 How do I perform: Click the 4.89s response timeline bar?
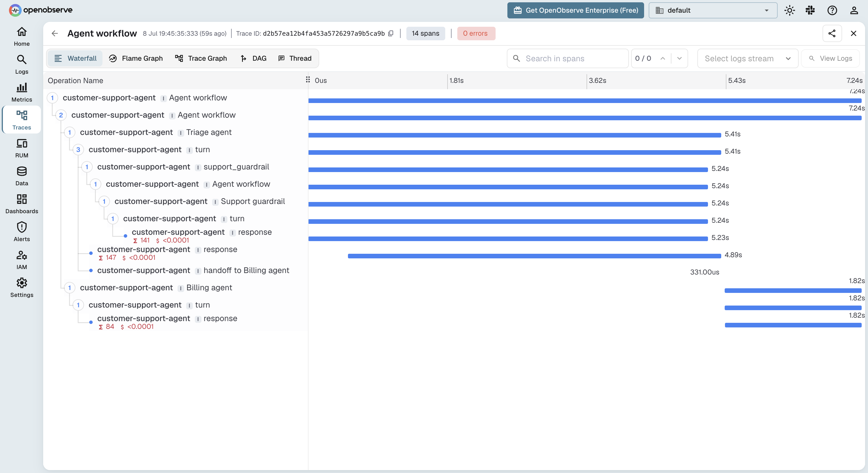click(534, 256)
